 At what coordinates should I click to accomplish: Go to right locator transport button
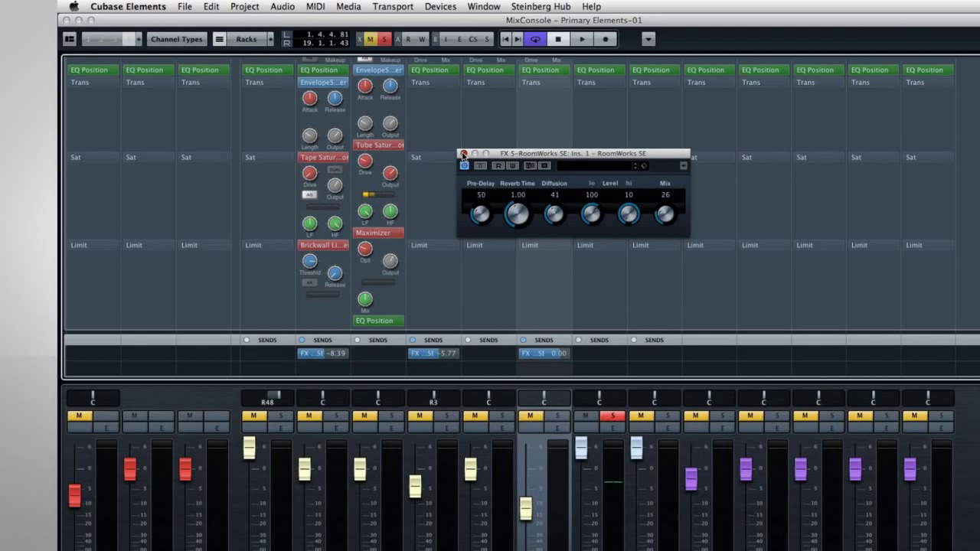point(518,39)
